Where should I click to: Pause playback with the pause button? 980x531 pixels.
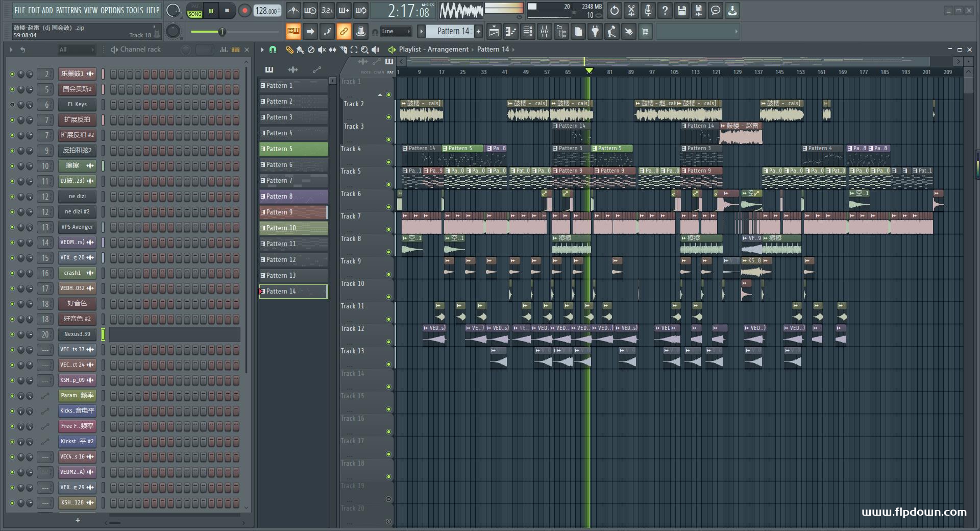pos(211,11)
